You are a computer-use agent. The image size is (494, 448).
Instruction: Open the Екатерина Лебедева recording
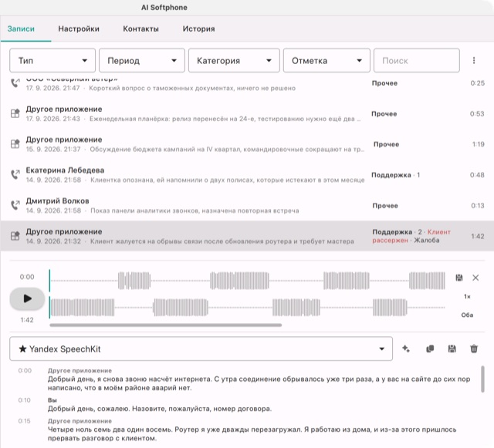point(247,175)
